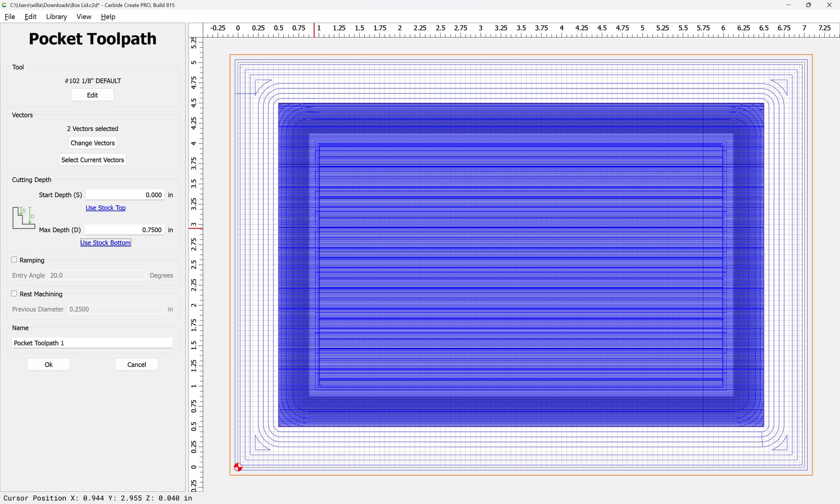Open the Edit menu
840x504 pixels.
tap(30, 17)
